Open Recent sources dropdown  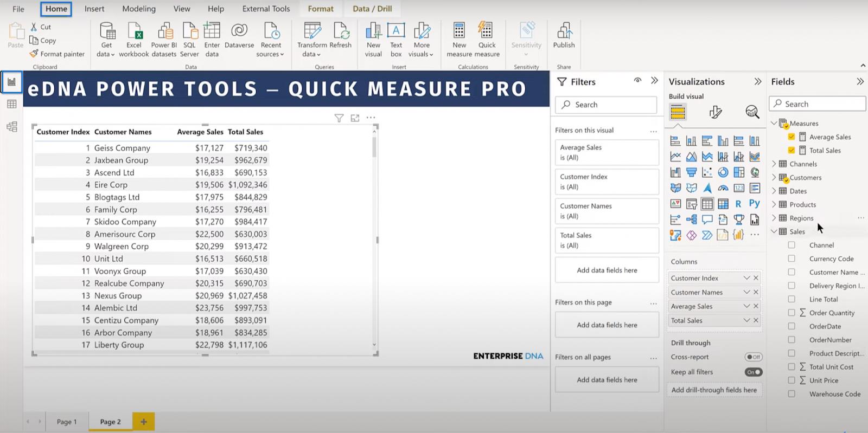[x=270, y=39]
